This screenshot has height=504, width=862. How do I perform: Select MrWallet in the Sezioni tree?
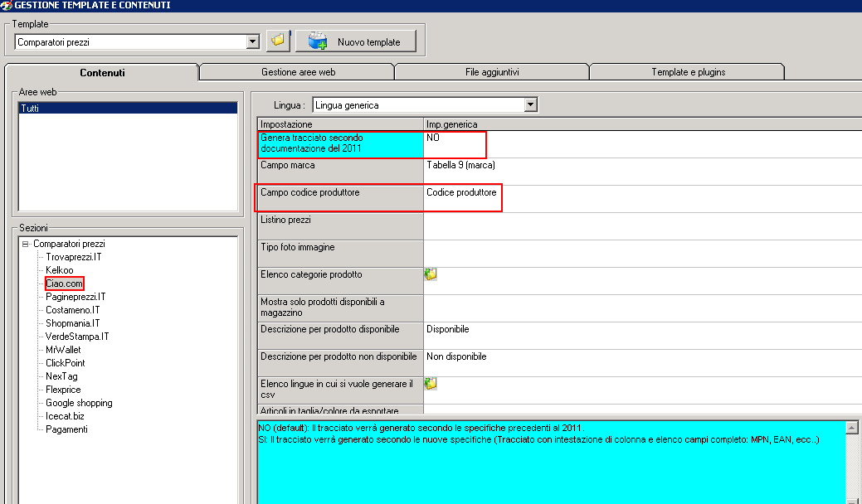63,350
